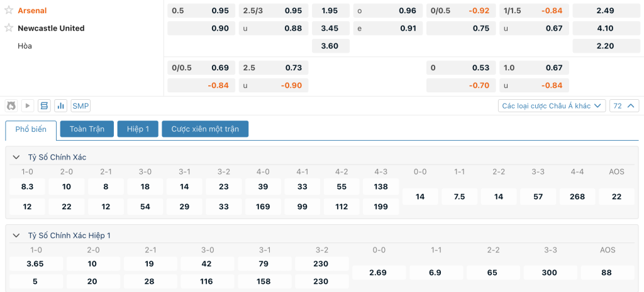Toggle the star beside Newcastle United

point(9,28)
